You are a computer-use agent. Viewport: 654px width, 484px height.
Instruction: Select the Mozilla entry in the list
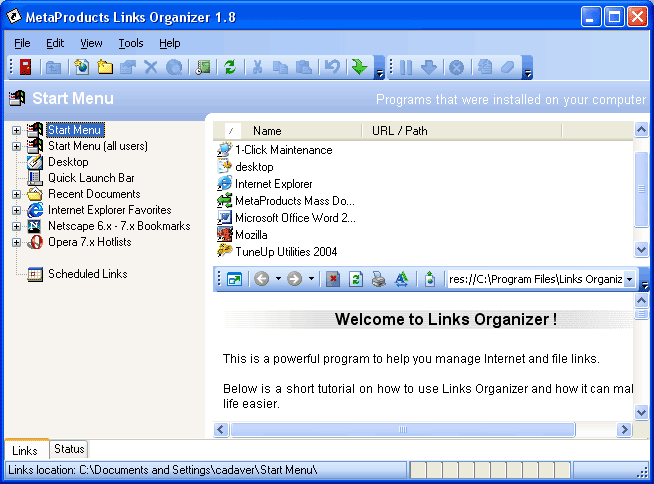pos(251,235)
